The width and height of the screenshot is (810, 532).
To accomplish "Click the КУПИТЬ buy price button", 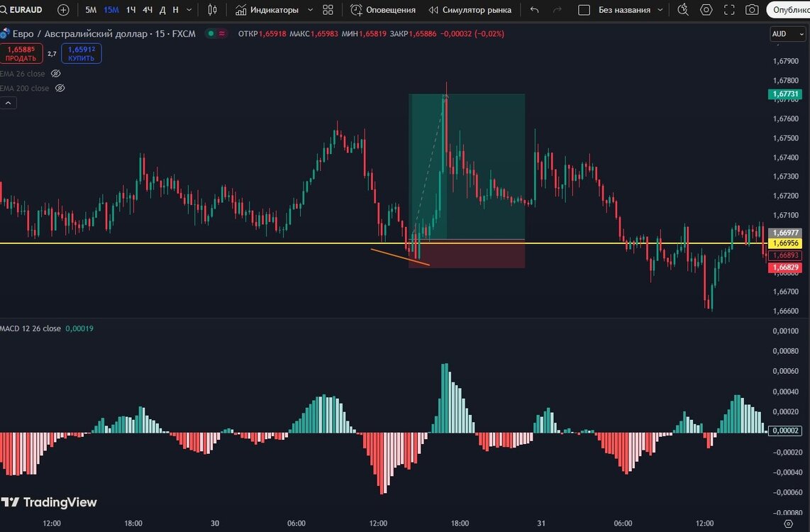I will 82,54.
